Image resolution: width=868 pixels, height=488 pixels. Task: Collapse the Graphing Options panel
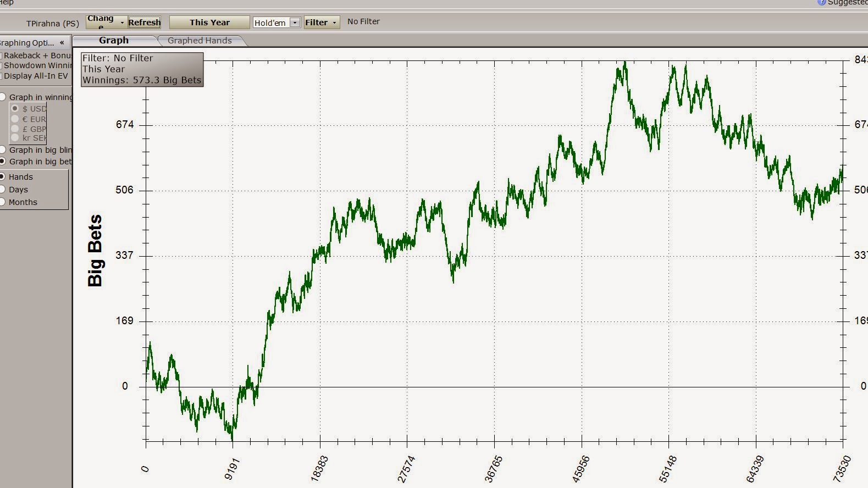pyautogui.click(x=62, y=42)
